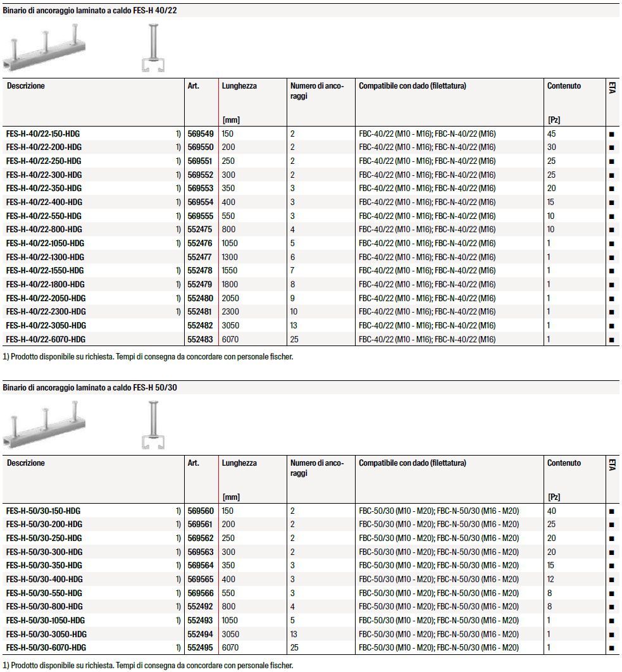This screenshot has height=672, width=622.
Task: Click the FES-H 50/30 anchor channel perspective image
Action: pyautogui.click(x=43, y=426)
